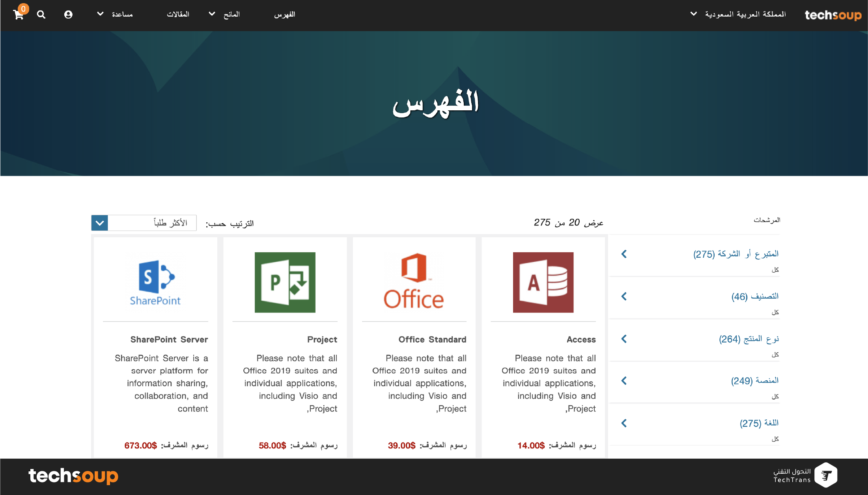The image size is (868, 495).
Task: Expand the المانح donor menu
Action: (224, 14)
